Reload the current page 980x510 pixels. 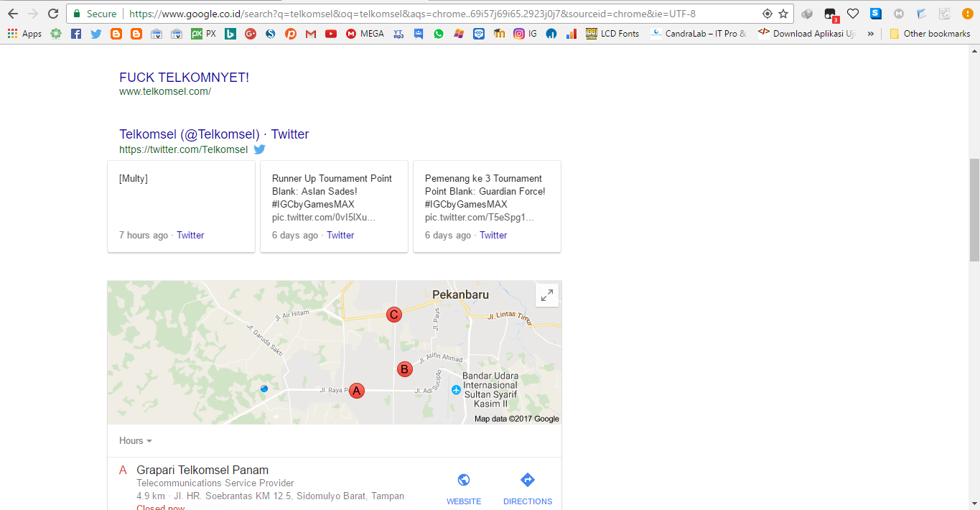(53, 14)
